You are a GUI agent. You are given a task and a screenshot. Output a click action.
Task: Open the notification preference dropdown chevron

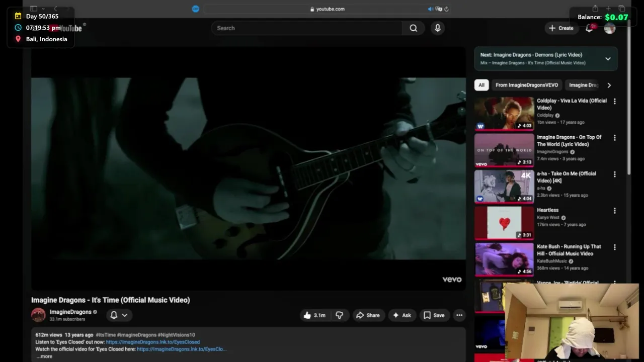(x=125, y=315)
